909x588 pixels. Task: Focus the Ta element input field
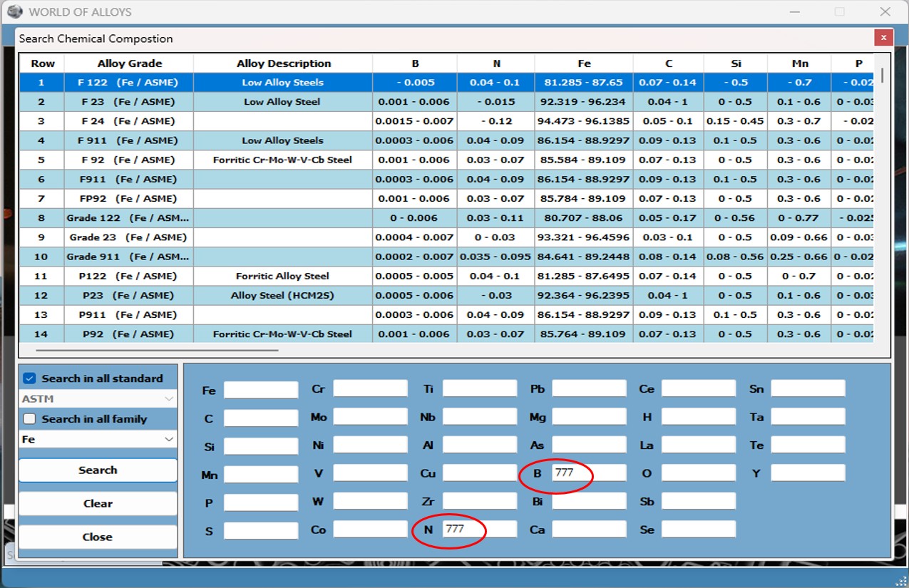tap(808, 417)
